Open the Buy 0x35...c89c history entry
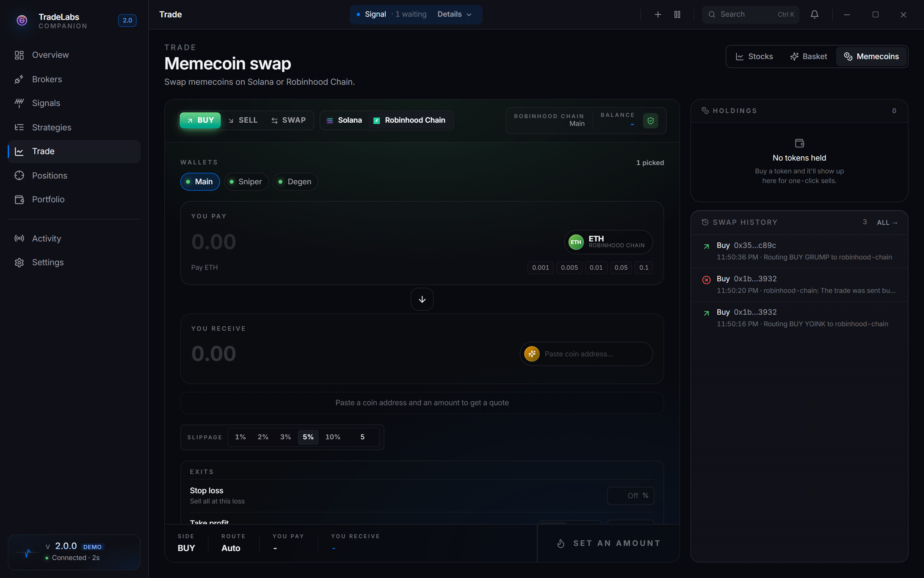The width and height of the screenshot is (924, 578). [799, 251]
